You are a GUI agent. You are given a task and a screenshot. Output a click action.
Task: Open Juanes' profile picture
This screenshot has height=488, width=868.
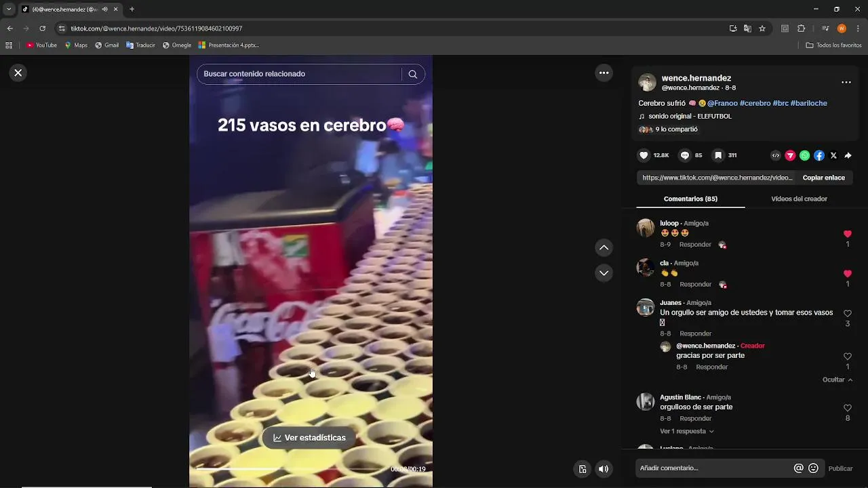pos(646,307)
